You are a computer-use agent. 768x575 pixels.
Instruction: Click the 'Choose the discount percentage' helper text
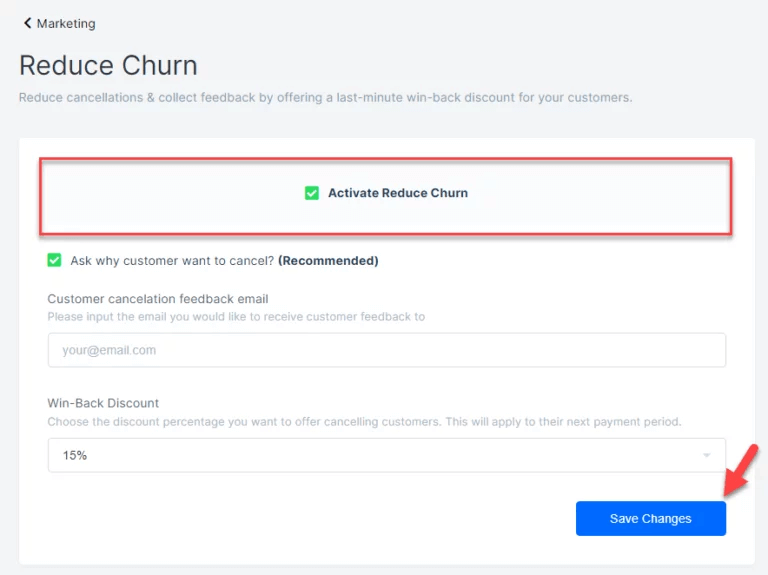tap(364, 422)
